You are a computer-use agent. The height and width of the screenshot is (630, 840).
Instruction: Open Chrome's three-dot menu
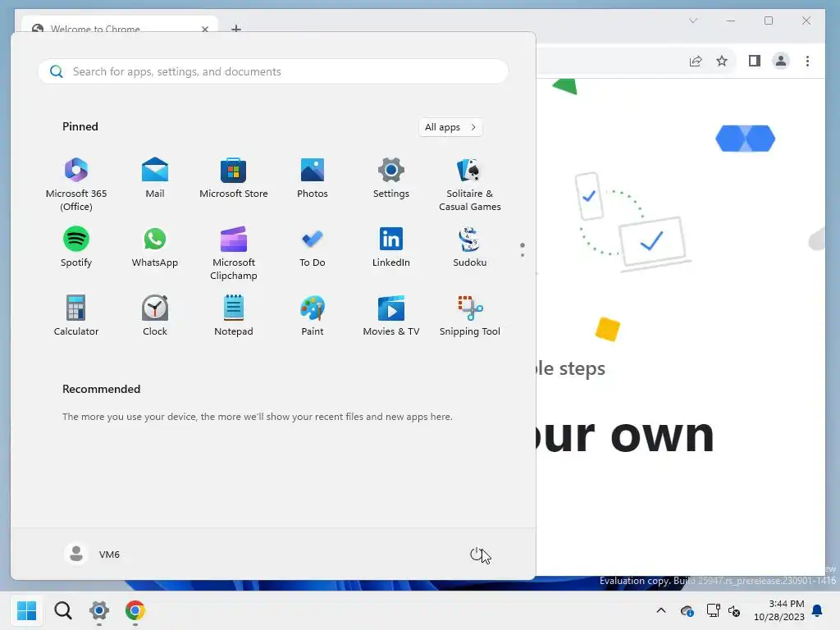[x=807, y=61]
